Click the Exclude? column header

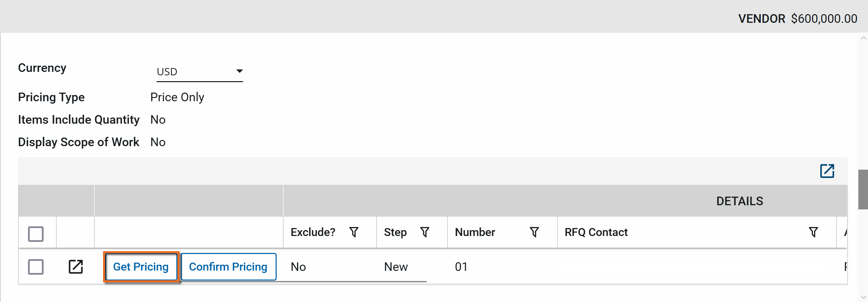click(x=313, y=232)
